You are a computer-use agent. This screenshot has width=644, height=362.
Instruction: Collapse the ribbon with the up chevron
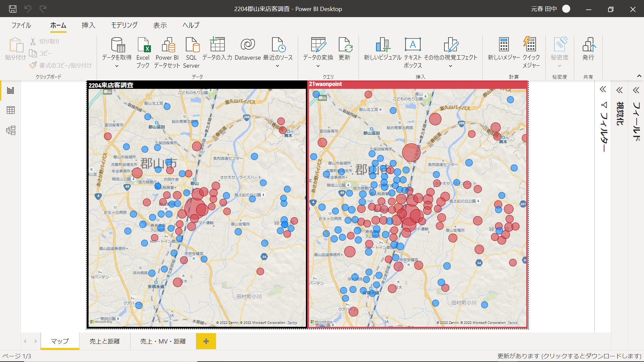click(x=639, y=76)
